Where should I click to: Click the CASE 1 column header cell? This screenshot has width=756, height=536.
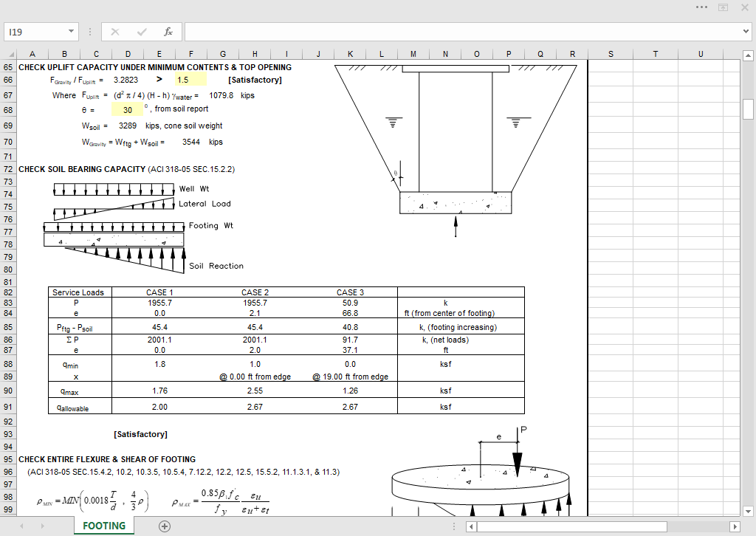click(x=159, y=292)
